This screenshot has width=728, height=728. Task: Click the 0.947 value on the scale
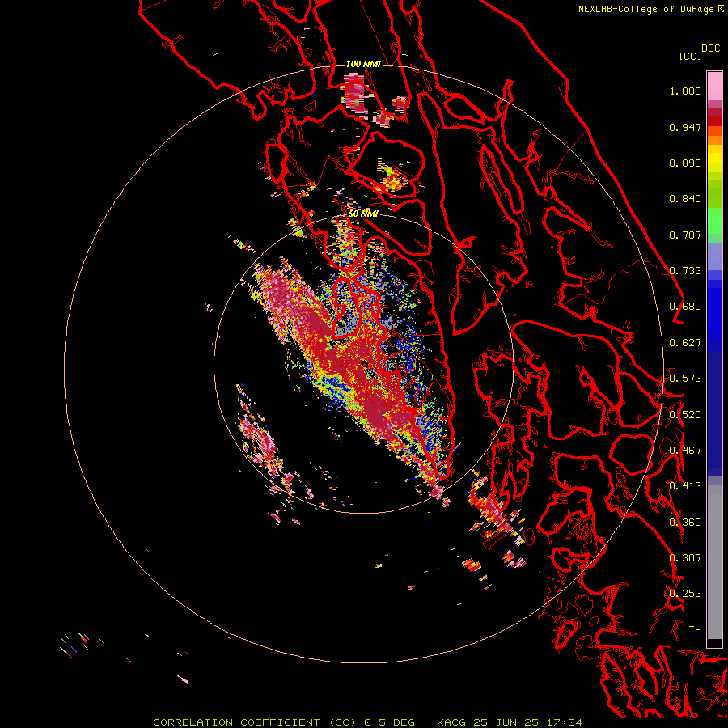[685, 127]
